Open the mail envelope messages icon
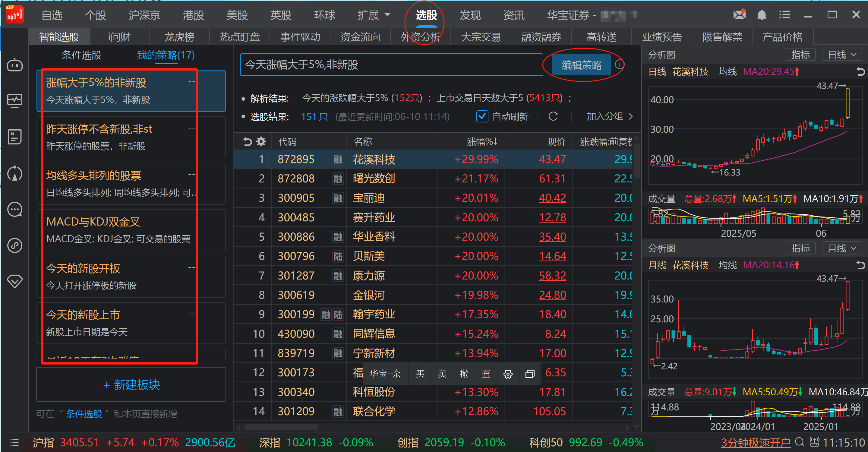 pos(739,14)
